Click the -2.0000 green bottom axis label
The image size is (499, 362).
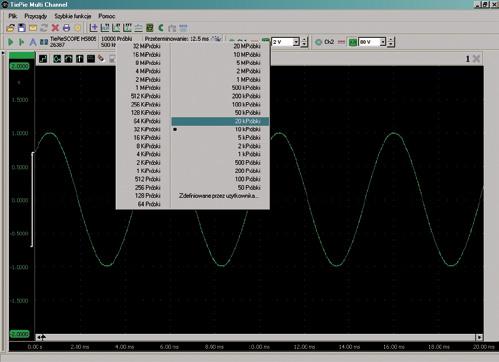20,334
